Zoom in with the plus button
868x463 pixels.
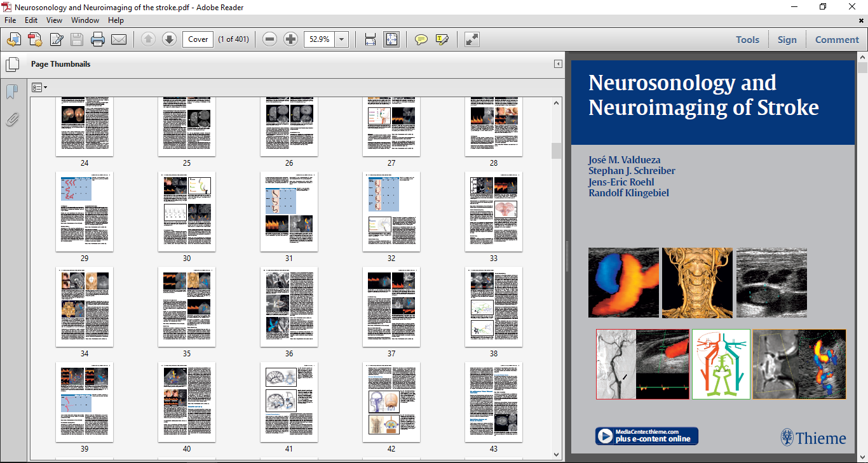tap(290, 39)
